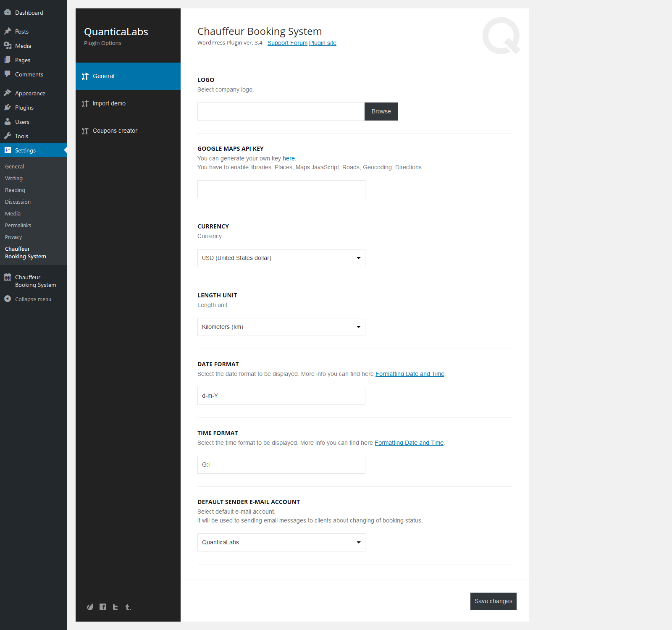Open Pages in admin menu

coord(34,60)
